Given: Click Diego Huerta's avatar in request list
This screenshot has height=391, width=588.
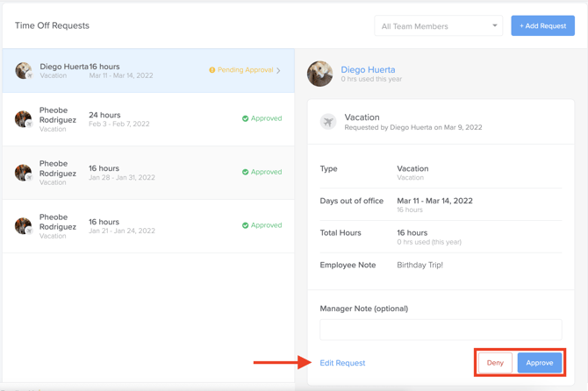Looking at the screenshot, I should (x=24, y=70).
